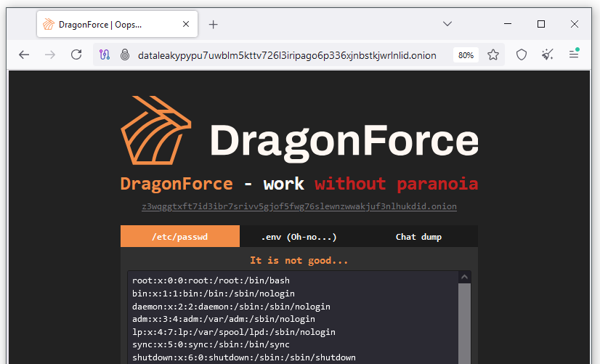Click the shutdown:x:6:0 passwd line
The image size is (600, 364).
(x=244, y=357)
